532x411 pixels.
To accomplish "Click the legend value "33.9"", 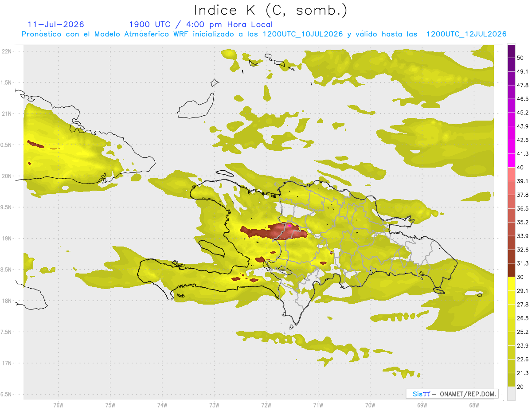I will pyautogui.click(x=523, y=236).
